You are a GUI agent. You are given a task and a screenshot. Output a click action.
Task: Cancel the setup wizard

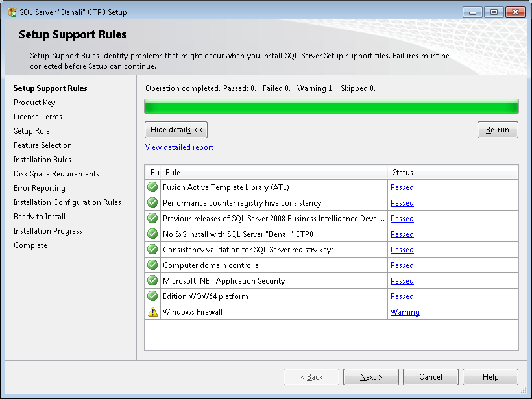(x=431, y=377)
